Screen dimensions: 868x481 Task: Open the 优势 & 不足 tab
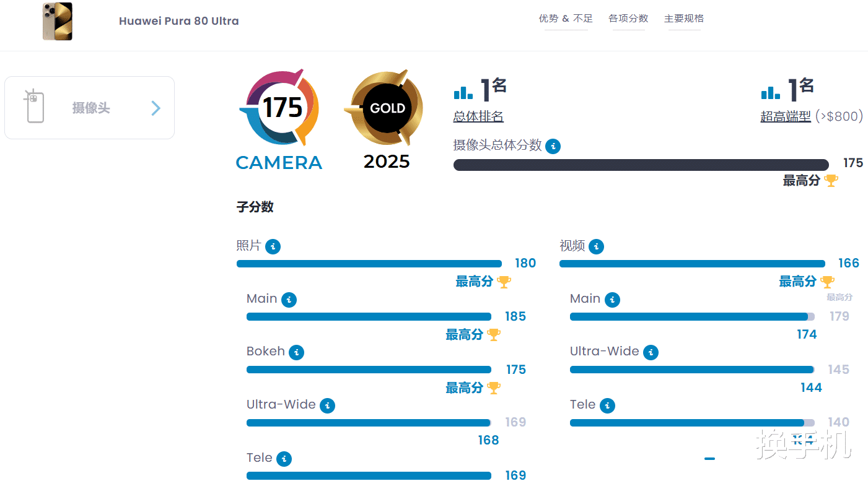[x=566, y=19]
